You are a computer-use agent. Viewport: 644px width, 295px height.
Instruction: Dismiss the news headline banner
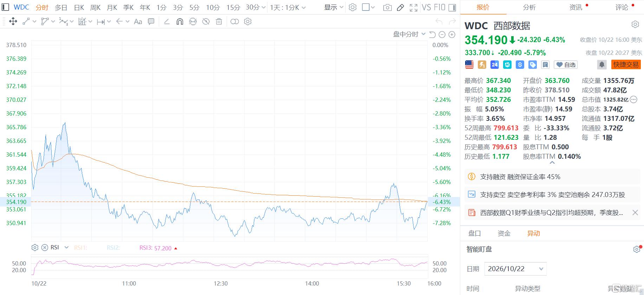[635, 212]
